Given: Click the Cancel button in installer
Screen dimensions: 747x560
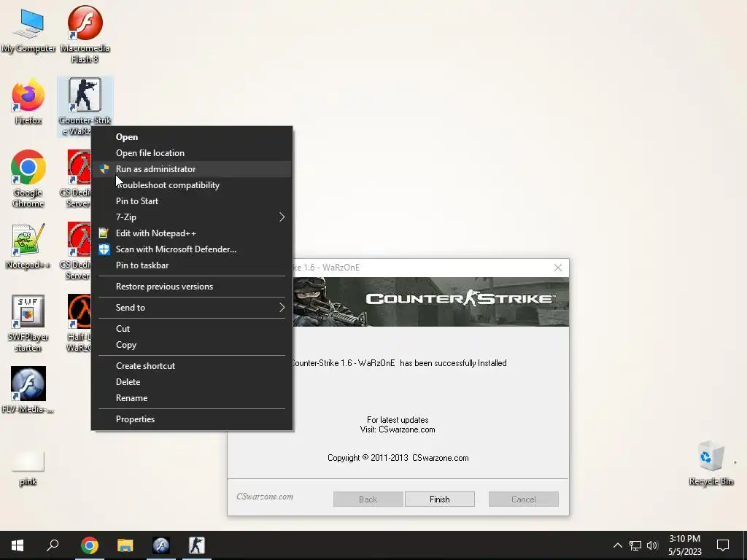Looking at the screenshot, I should [x=524, y=499].
